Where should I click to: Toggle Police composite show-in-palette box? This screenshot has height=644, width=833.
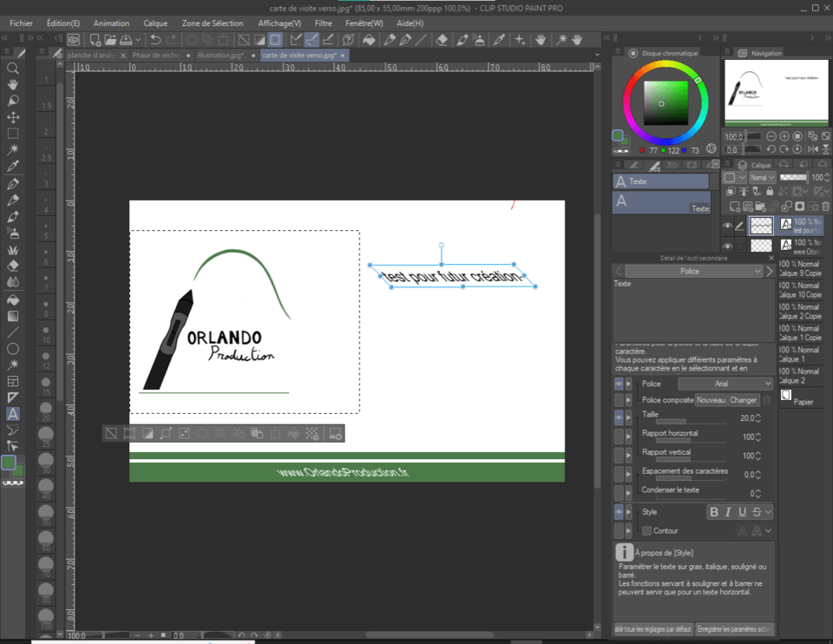(619, 399)
